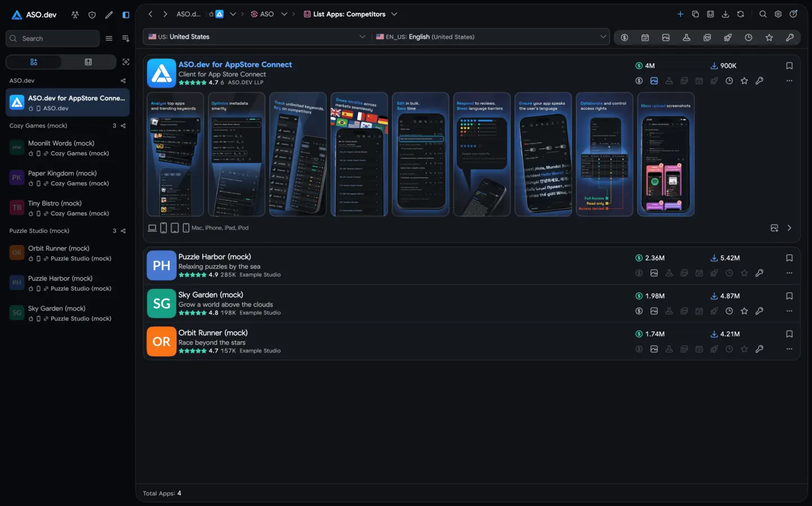Show next screenshots with the right chevron
The image size is (812, 506).
789,228
